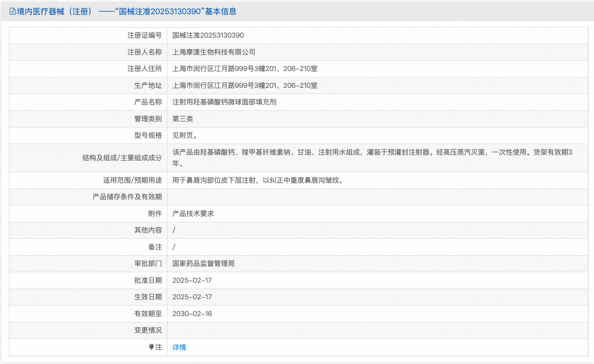This screenshot has width=594, height=364.
Task: Click the document icon before the page title
Action: [12, 12]
